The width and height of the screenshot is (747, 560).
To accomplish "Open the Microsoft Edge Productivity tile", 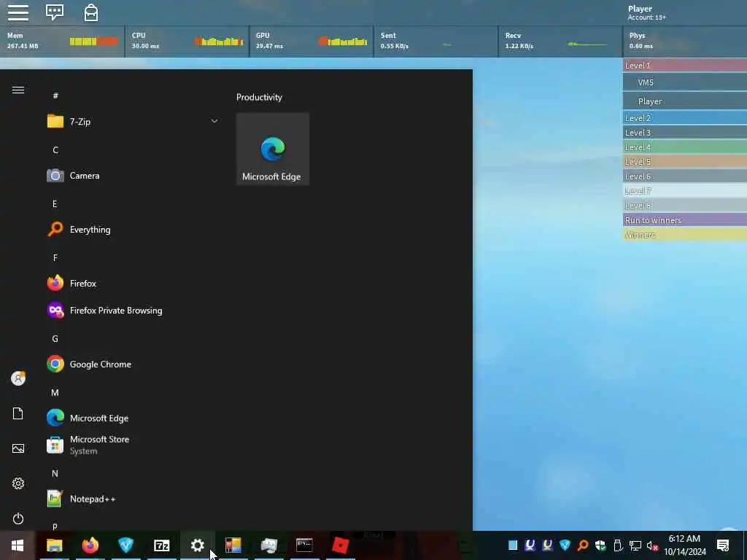I will click(x=273, y=149).
